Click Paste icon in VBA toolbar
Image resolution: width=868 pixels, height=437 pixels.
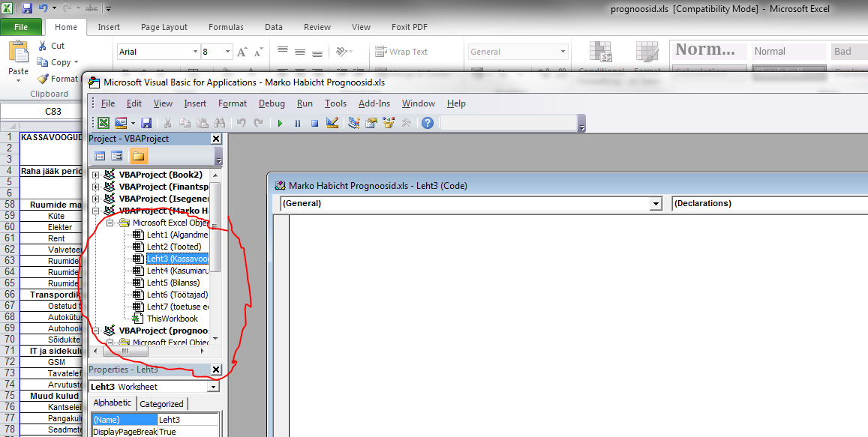pos(202,123)
